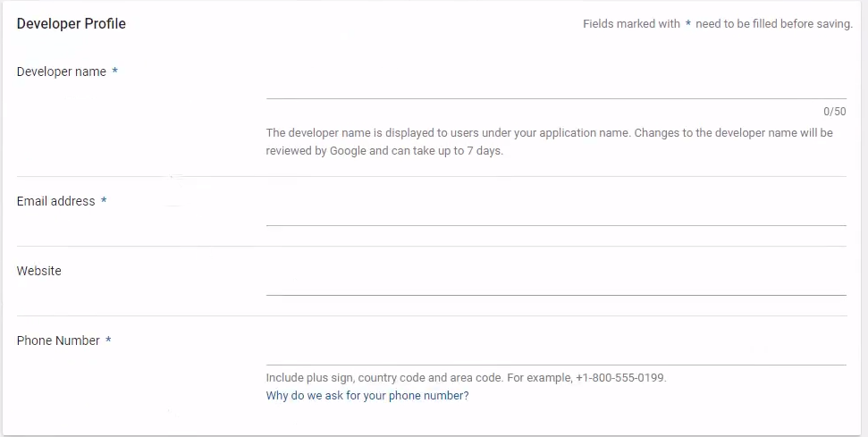Click the developer name description's first line
This screenshot has height=437, width=868.
point(549,132)
